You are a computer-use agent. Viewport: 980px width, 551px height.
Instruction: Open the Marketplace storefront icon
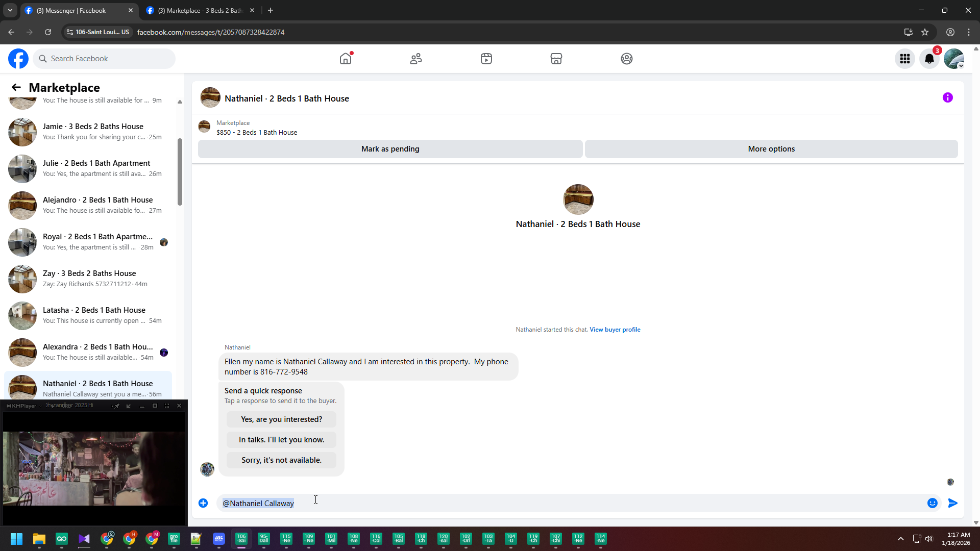556,59
